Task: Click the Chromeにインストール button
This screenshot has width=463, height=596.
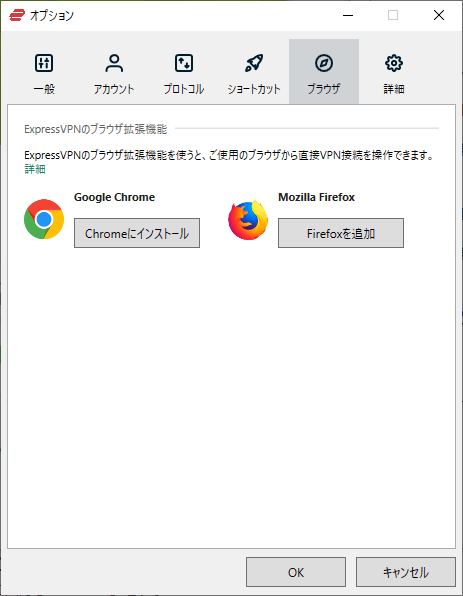Action: (137, 233)
